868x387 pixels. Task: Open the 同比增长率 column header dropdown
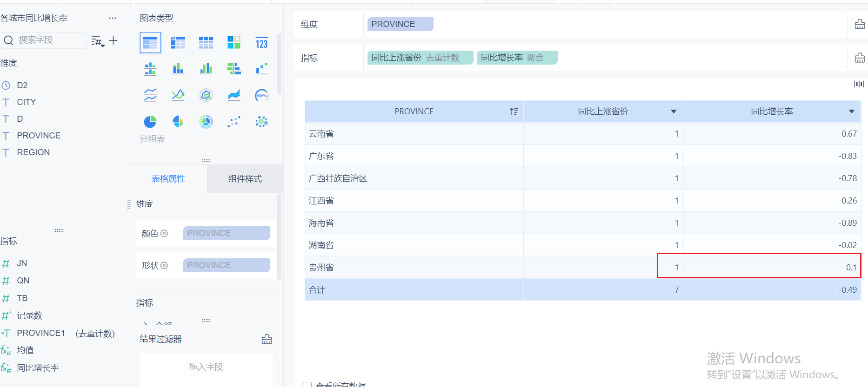pyautogui.click(x=852, y=112)
